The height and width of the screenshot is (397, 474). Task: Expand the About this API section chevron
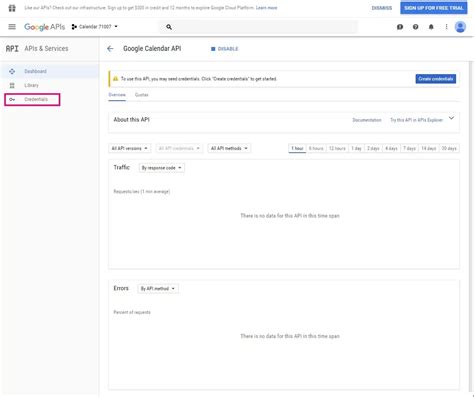pos(451,118)
